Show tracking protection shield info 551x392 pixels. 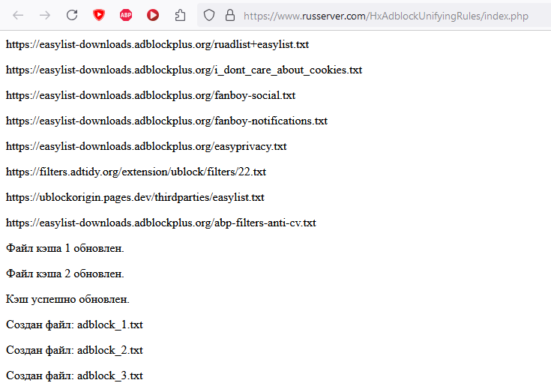[209, 15]
